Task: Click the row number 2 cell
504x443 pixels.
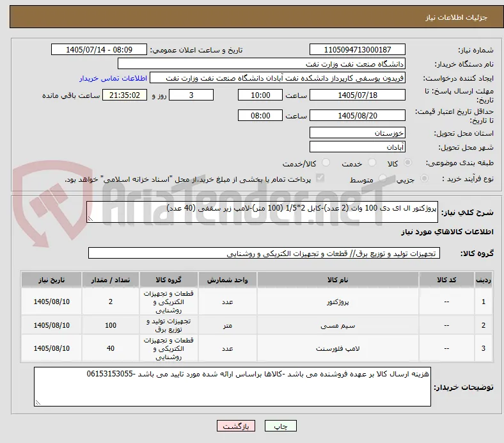Action: click(483, 325)
